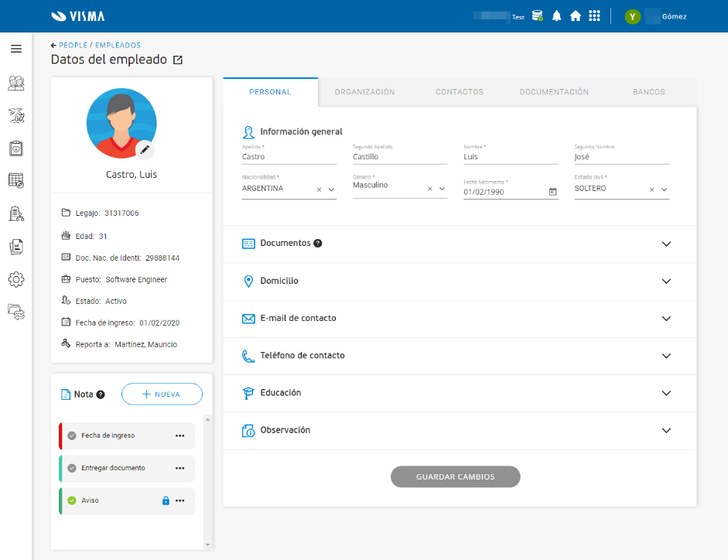The height and width of the screenshot is (560, 728).
Task: Check off the Entregar documento note
Action: click(x=72, y=468)
